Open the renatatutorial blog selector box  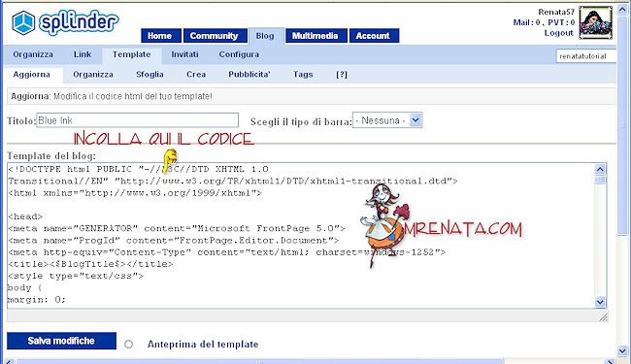[x=585, y=56]
